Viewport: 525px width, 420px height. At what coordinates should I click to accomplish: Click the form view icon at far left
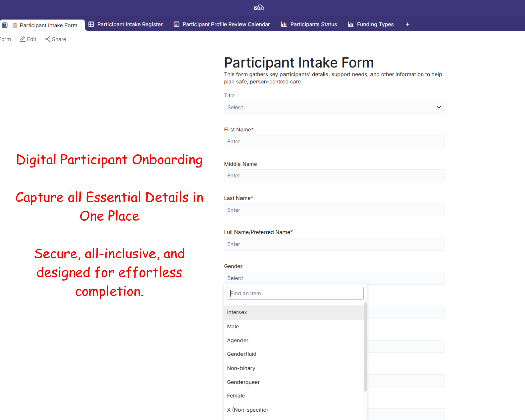5,25
